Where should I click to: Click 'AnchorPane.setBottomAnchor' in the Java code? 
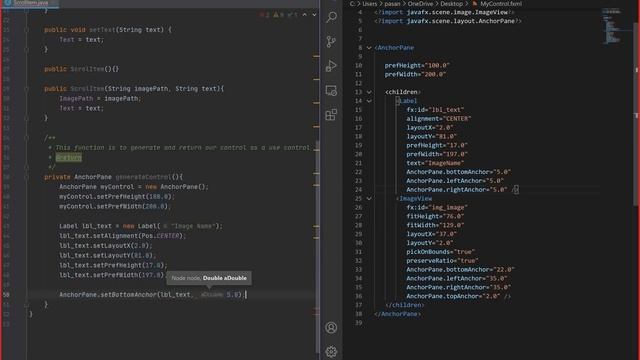click(108, 295)
